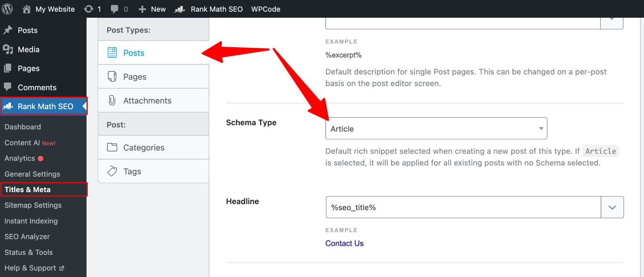Open Content AI submenu item
This screenshot has height=277, width=644.
coord(22,143)
